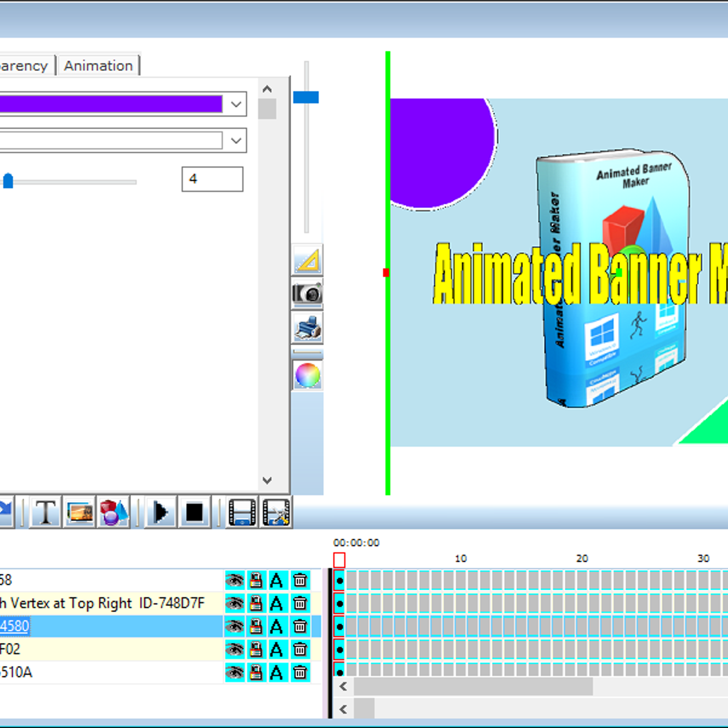
Task: Click the insert image icon
Action: coord(80,512)
